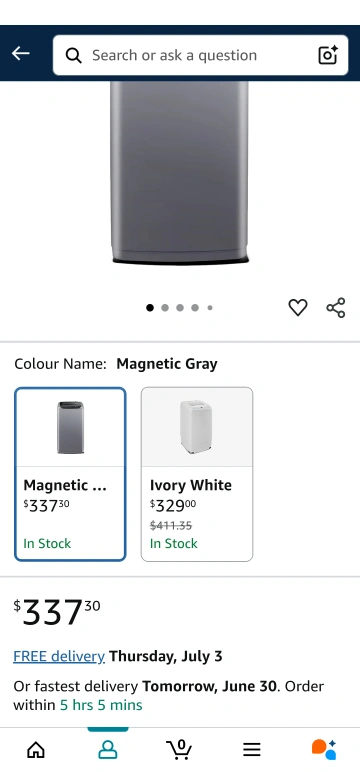Jump to third image carousel dot
Screen dimensions: 360x772
click(x=180, y=308)
